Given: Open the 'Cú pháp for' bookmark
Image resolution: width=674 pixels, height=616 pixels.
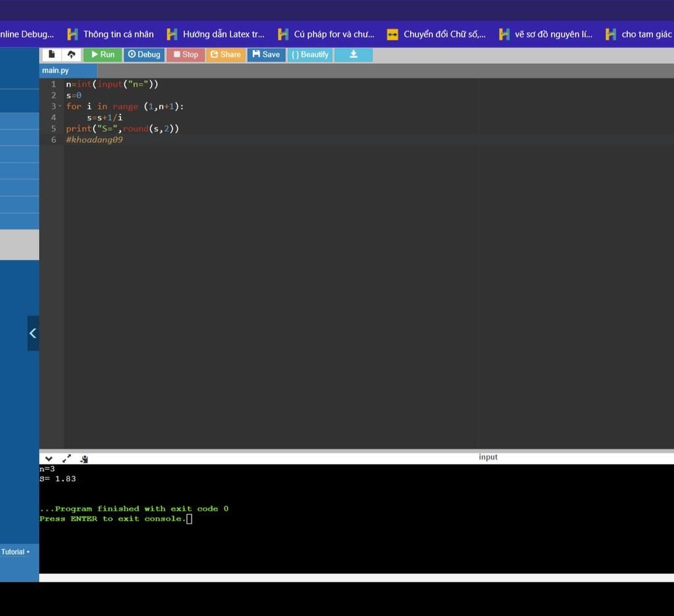Looking at the screenshot, I should pyautogui.click(x=326, y=34).
